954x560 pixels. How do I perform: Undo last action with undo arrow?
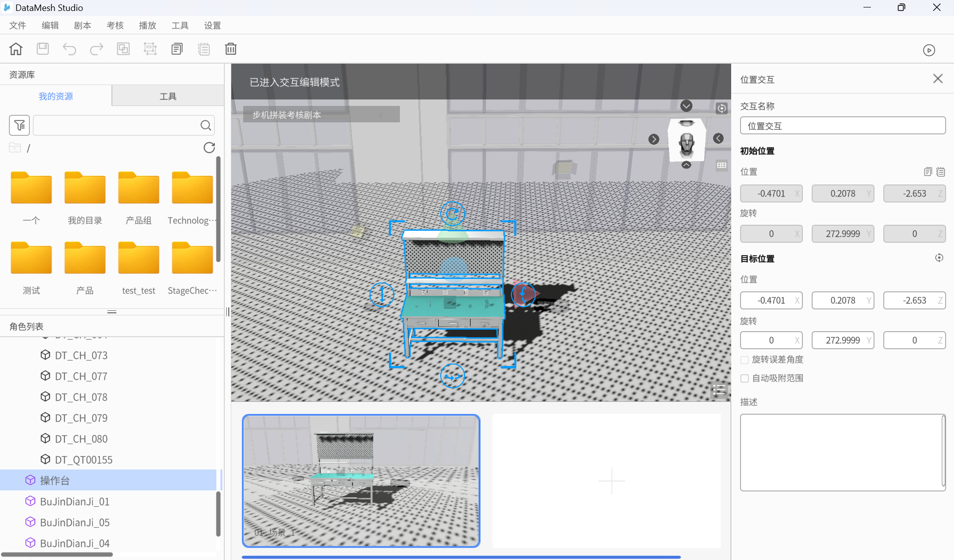70,49
